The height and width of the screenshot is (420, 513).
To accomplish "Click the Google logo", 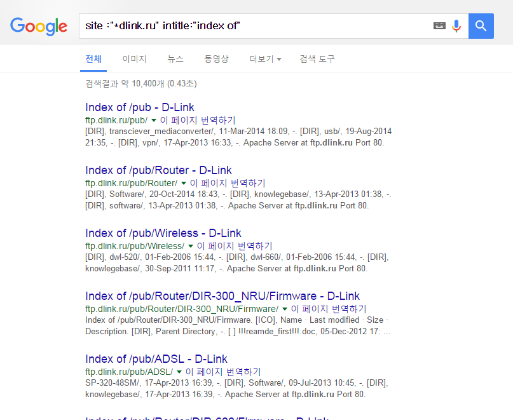I will [39, 27].
